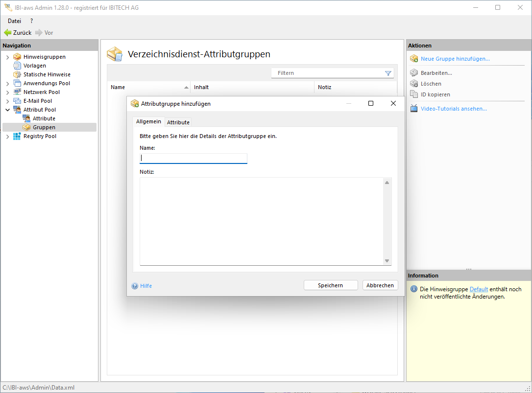Click the Video-Tutorials TV icon

coord(414,109)
